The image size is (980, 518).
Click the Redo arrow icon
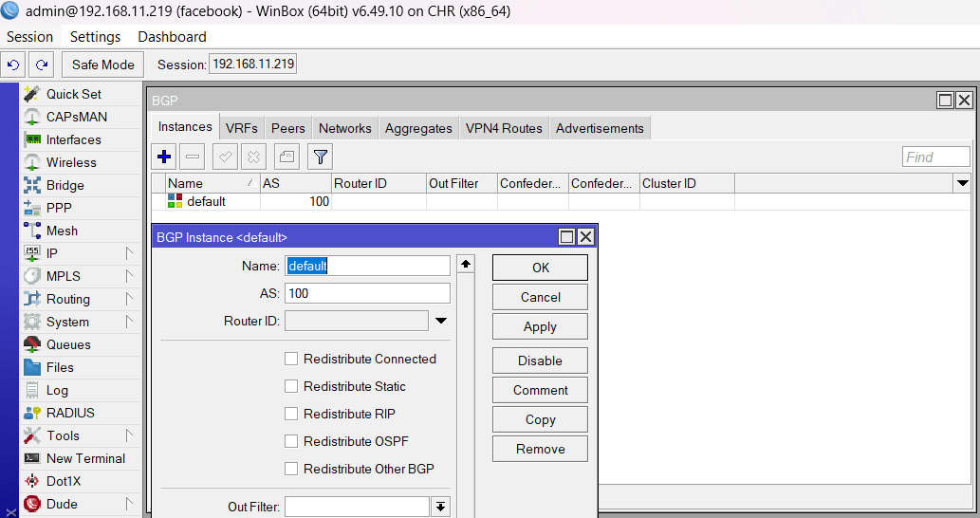pyautogui.click(x=42, y=65)
